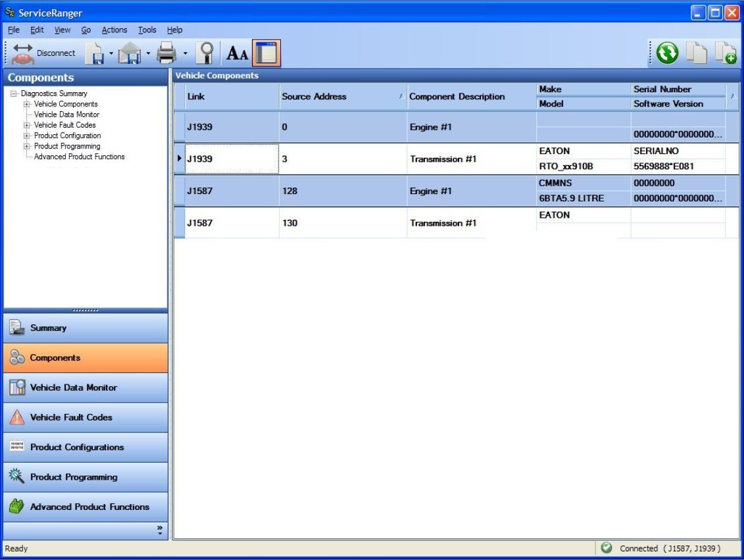Screen dimensions: 744x560
Task: Open the Go menu
Action: point(86,30)
